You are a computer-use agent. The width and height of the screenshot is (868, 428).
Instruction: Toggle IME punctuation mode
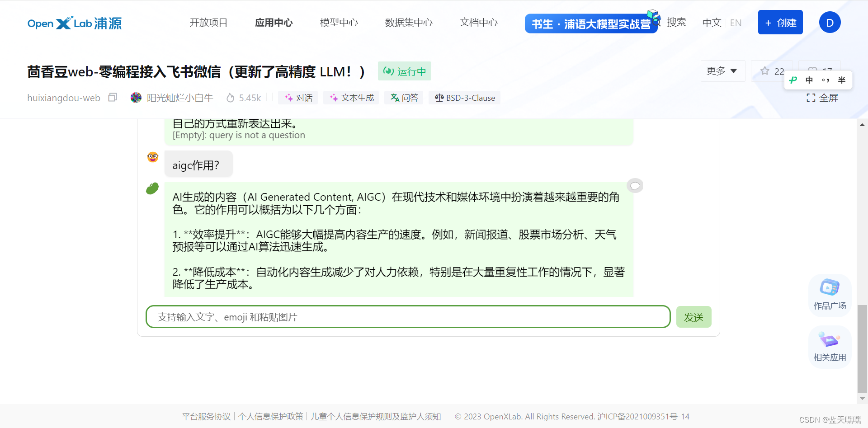pyautogui.click(x=825, y=80)
